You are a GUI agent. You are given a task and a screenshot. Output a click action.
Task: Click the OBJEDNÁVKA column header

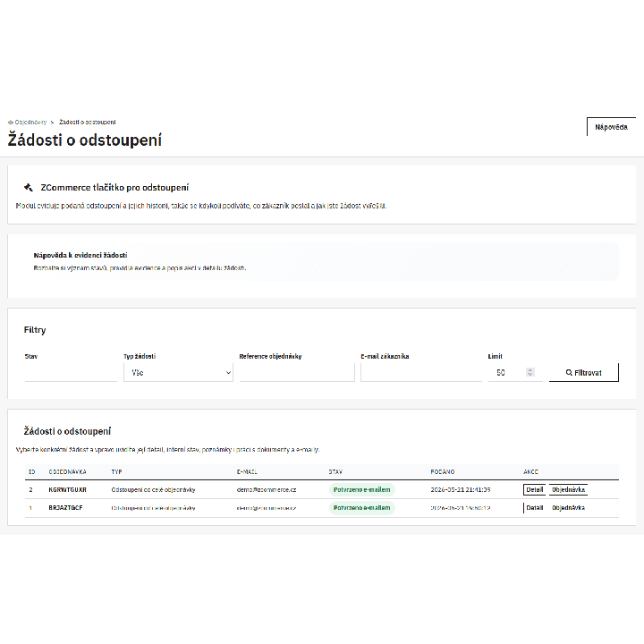click(67, 472)
